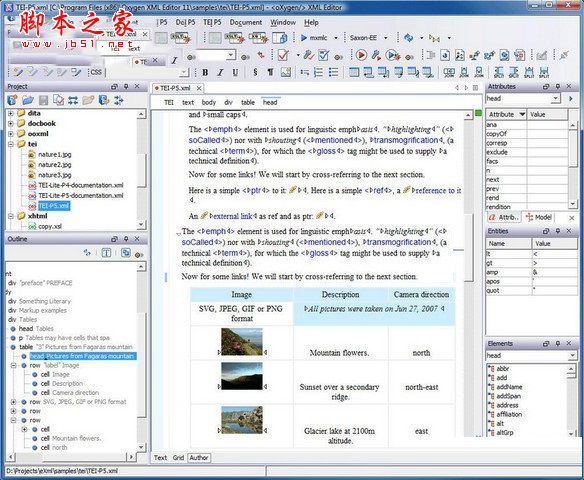Viewport: 584px width, 480px height.
Task: Click the 'body' breadcrumb element
Action: coord(209,102)
